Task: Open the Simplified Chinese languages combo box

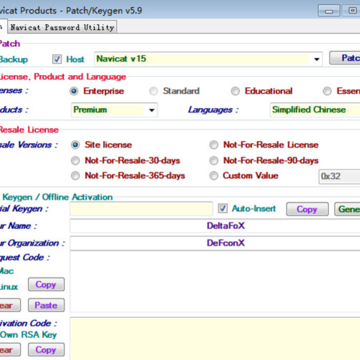Action: (x=315, y=110)
